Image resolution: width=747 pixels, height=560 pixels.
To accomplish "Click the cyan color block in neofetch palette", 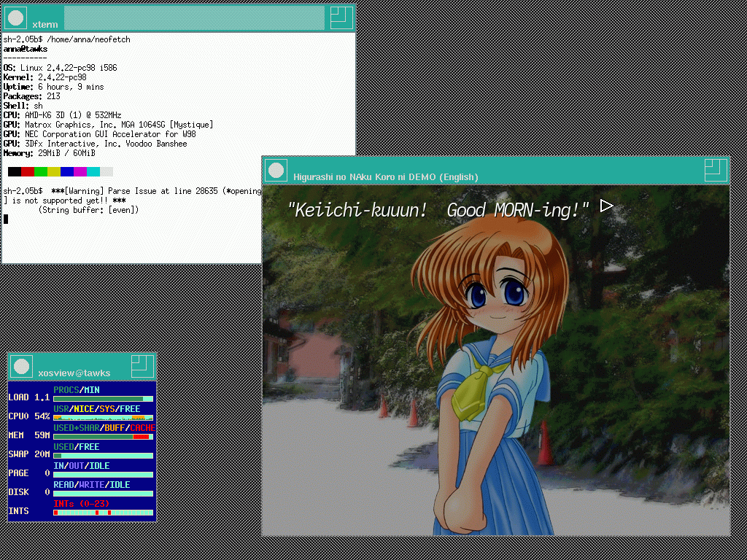I will (93, 171).
